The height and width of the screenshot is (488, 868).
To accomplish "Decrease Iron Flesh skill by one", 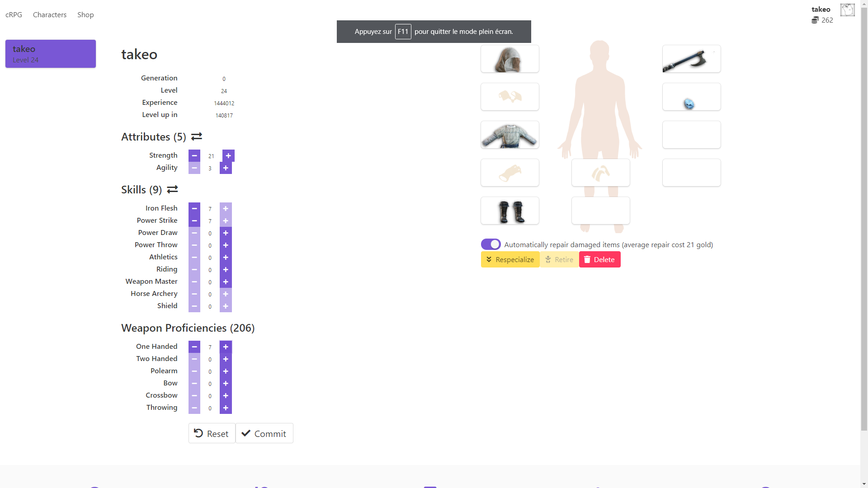I will [194, 209].
